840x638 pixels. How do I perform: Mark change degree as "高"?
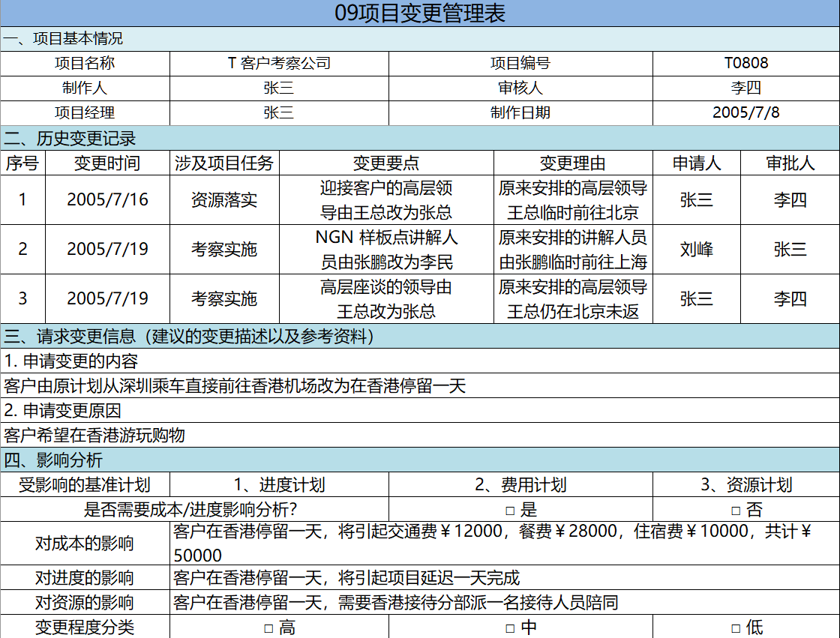[267, 628]
